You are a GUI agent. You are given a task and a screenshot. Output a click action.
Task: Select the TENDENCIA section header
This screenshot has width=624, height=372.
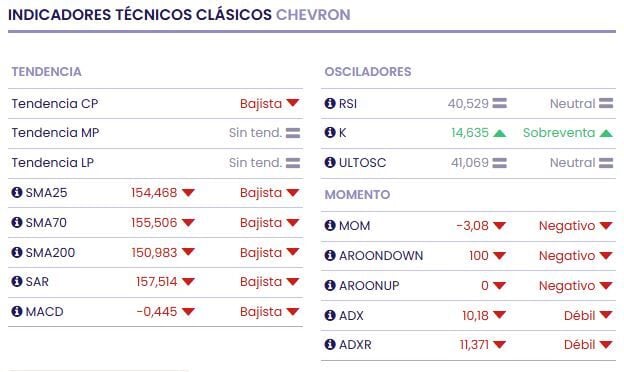(x=47, y=72)
